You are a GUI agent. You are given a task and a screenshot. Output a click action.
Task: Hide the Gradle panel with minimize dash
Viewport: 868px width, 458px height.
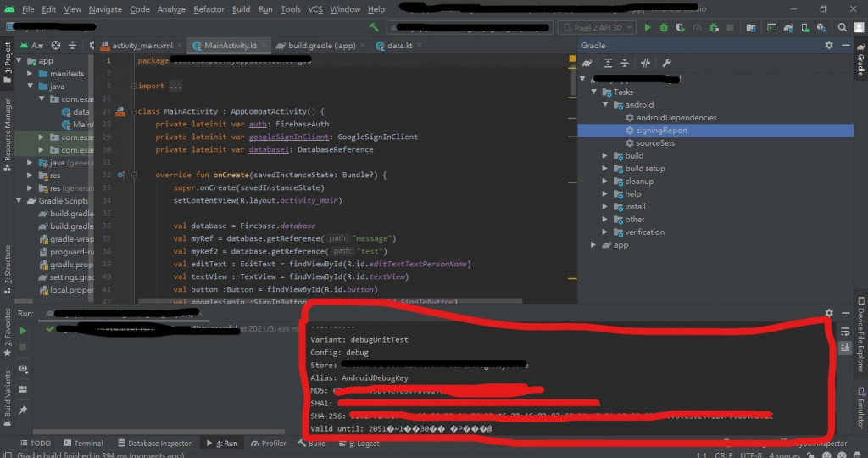[x=845, y=46]
